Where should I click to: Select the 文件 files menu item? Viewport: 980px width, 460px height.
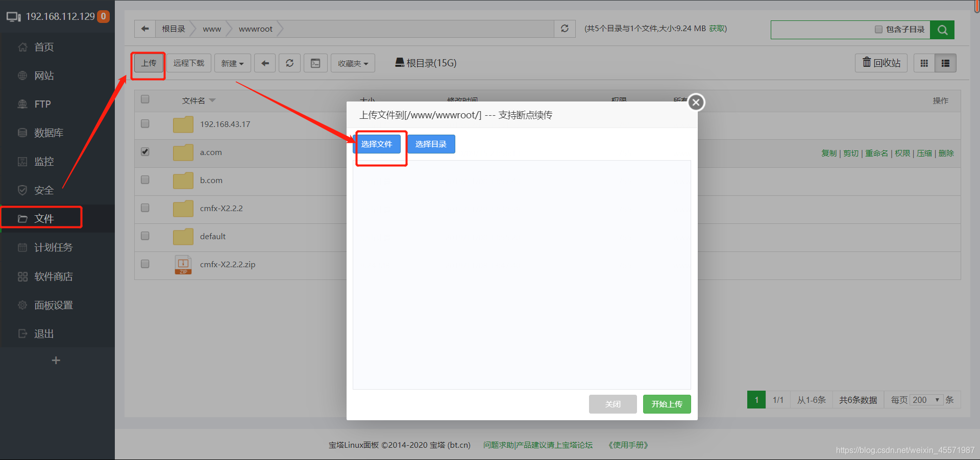pyautogui.click(x=44, y=218)
